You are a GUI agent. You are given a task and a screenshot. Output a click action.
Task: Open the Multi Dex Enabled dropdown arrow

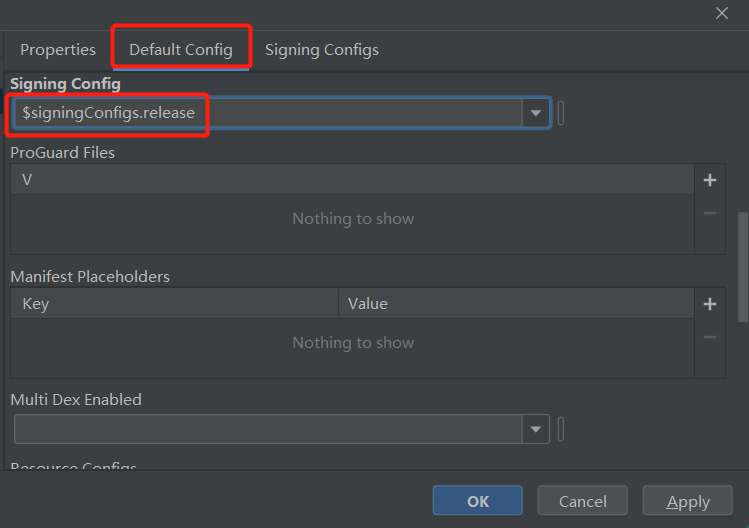[537, 429]
